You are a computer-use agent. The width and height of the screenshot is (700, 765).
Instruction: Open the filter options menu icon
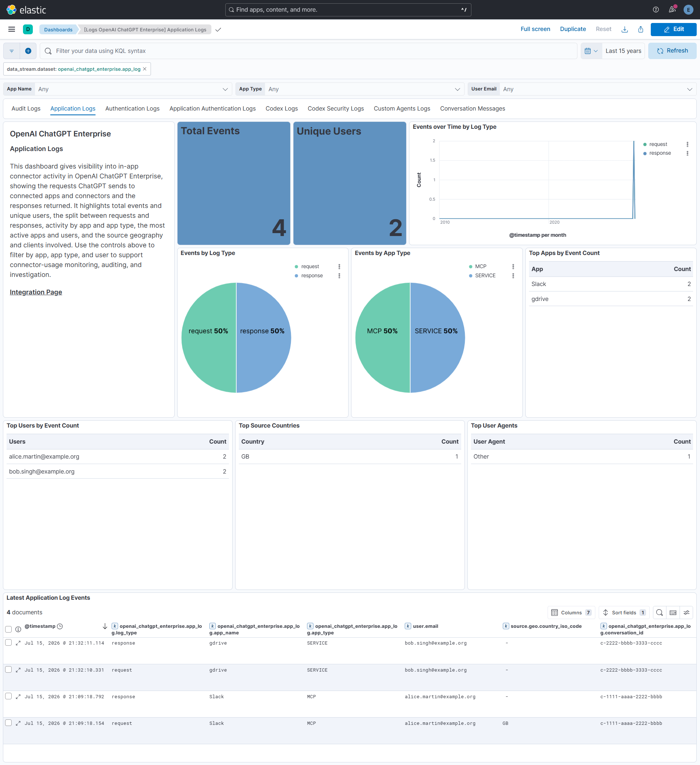(12, 51)
